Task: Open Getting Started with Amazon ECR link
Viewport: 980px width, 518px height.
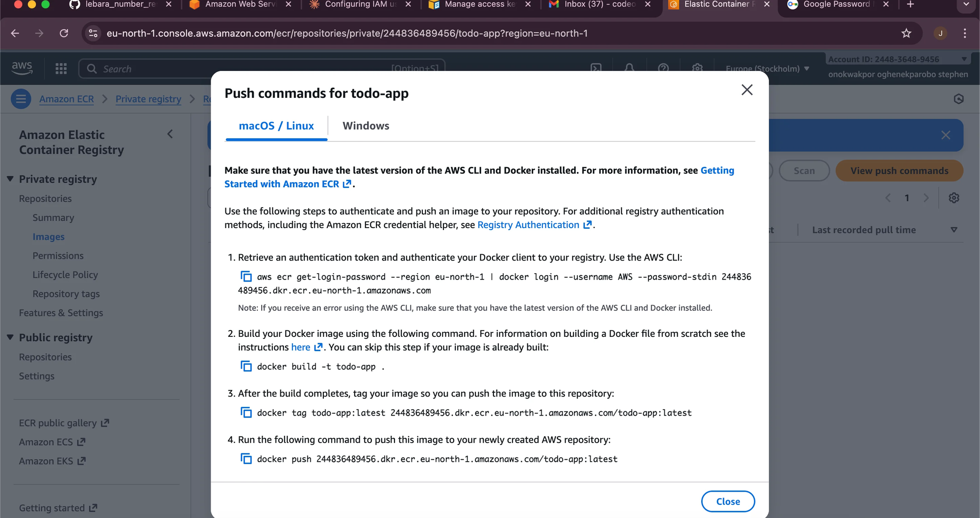Action: [x=282, y=184]
